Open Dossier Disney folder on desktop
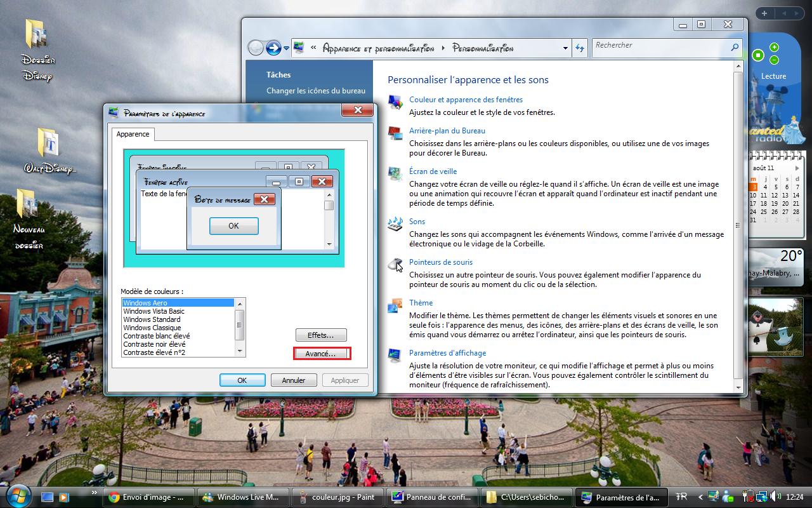Screen dimensions: 812x508 37,51
